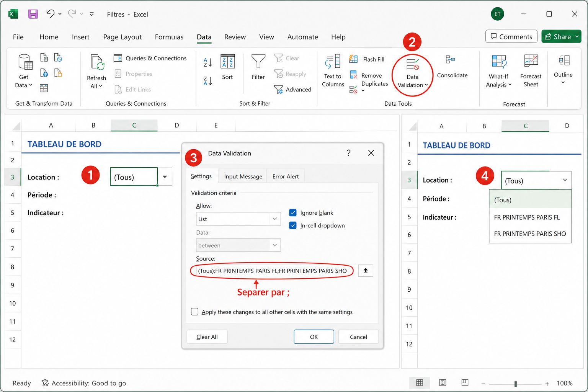Viewport: 588px width, 392px height.
Task: Create a Forecast Sheet
Action: [x=531, y=71]
